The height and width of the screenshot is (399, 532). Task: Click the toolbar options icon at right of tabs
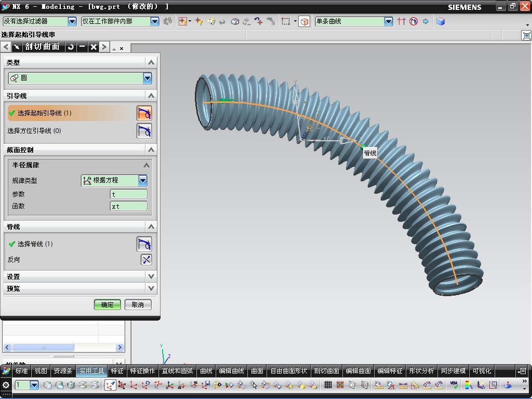[x=522, y=371]
